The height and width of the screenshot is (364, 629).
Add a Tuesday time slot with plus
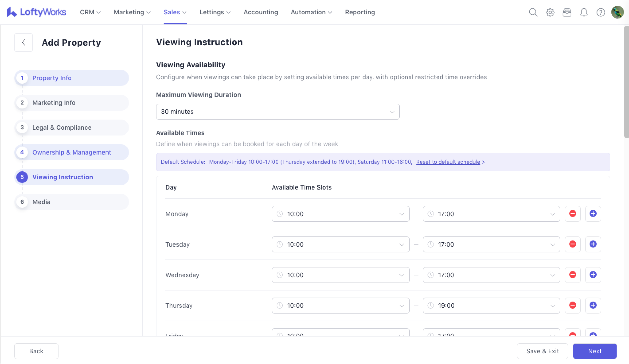click(593, 244)
